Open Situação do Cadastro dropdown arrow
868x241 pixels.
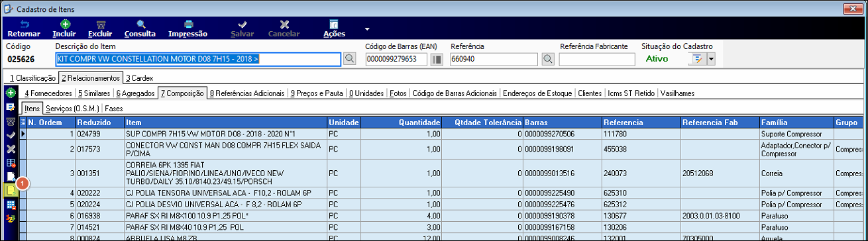point(711,59)
